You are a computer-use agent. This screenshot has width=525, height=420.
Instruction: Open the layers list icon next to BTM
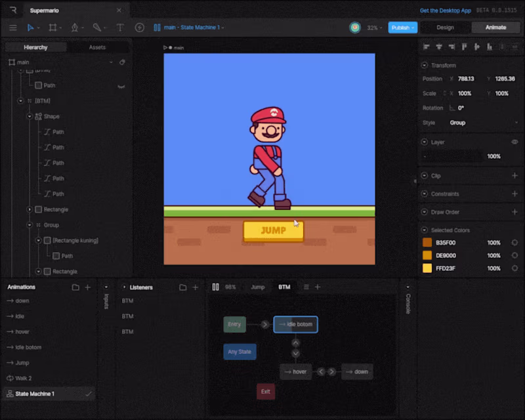point(306,287)
